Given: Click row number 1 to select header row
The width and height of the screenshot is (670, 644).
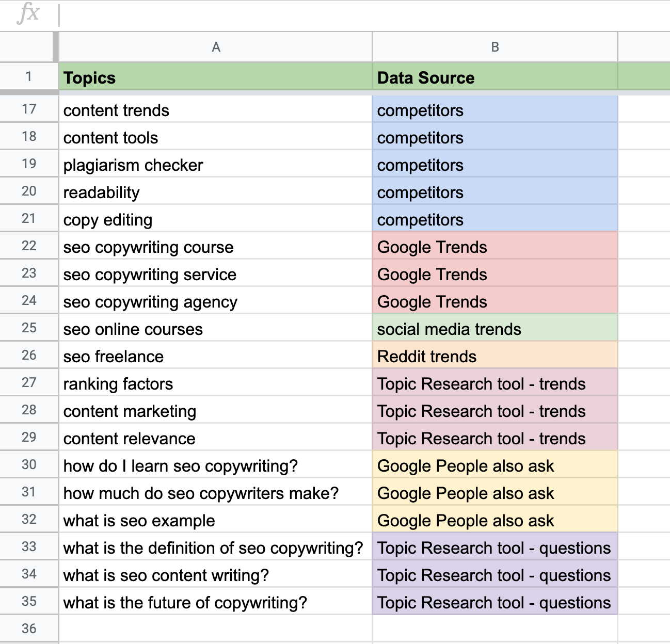Looking at the screenshot, I should tap(29, 77).
